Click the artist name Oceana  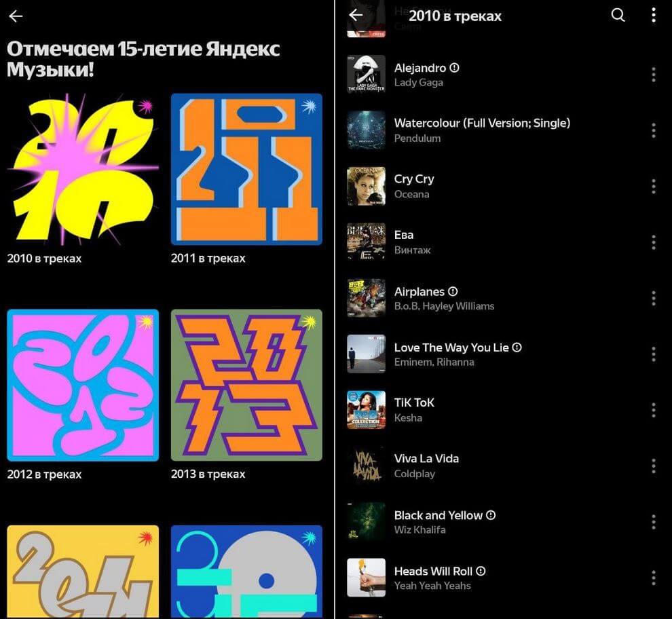click(x=411, y=194)
